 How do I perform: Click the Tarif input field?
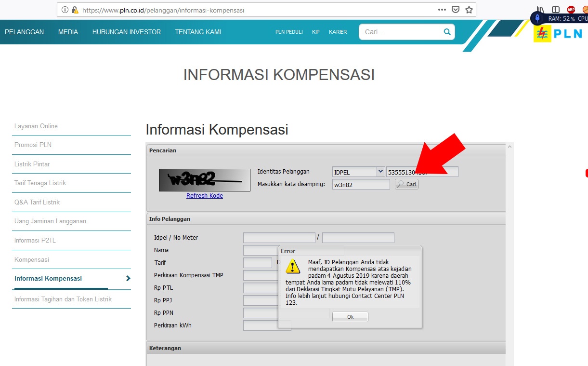[x=258, y=263]
